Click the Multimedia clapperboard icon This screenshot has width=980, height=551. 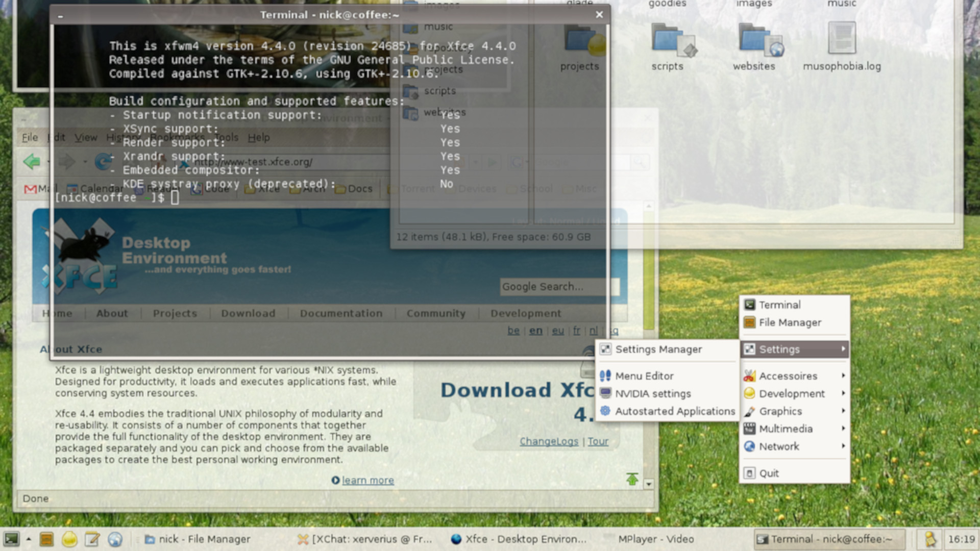tap(749, 429)
